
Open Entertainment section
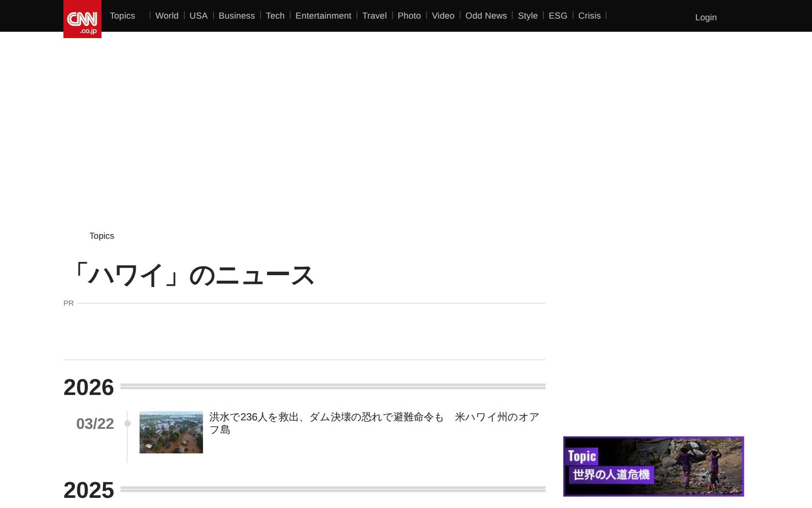[323, 16]
